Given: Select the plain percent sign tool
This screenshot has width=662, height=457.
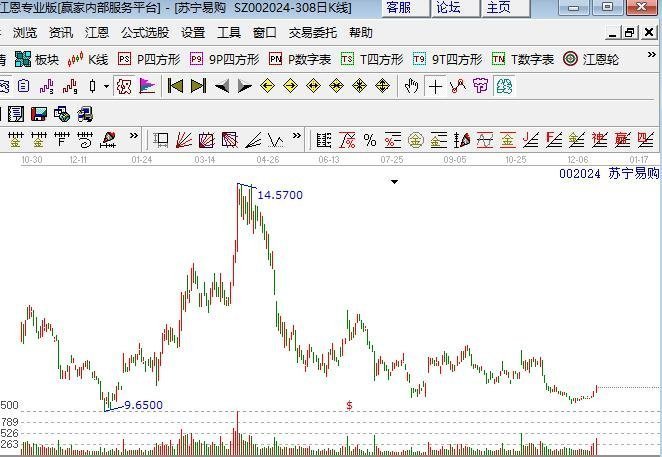Looking at the screenshot, I should click(370, 140).
